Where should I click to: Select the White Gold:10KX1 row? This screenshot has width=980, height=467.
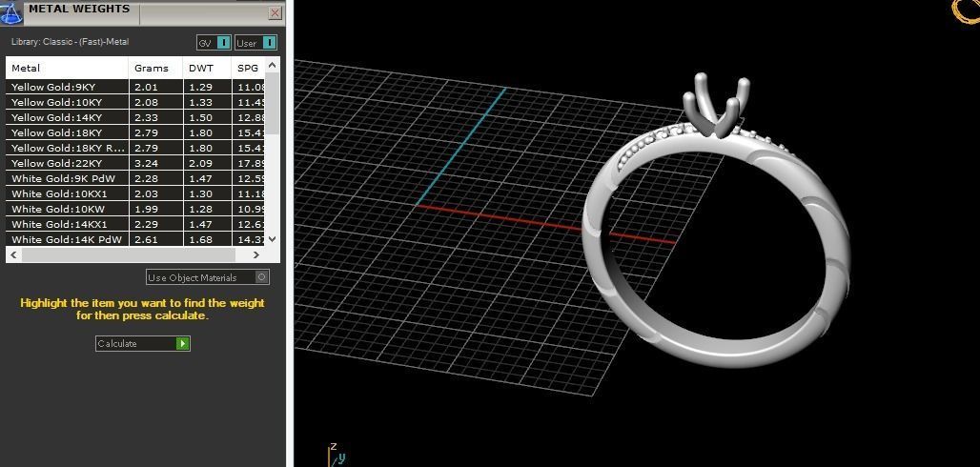coord(135,193)
